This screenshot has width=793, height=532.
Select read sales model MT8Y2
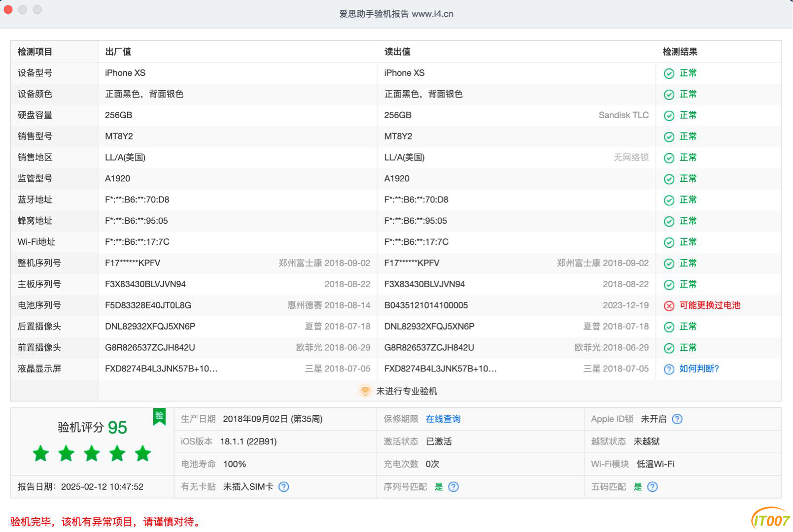(x=398, y=136)
